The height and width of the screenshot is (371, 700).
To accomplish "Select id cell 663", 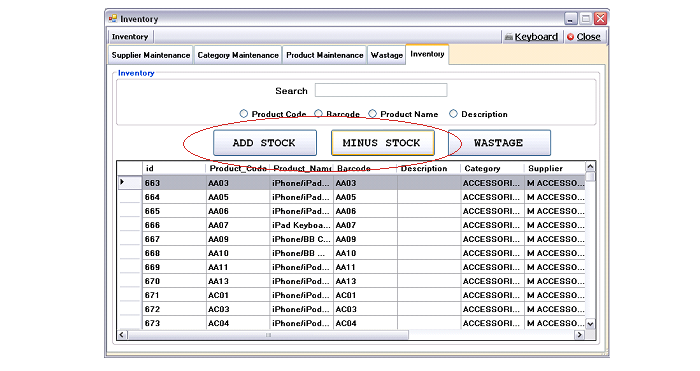I will tap(175, 183).
